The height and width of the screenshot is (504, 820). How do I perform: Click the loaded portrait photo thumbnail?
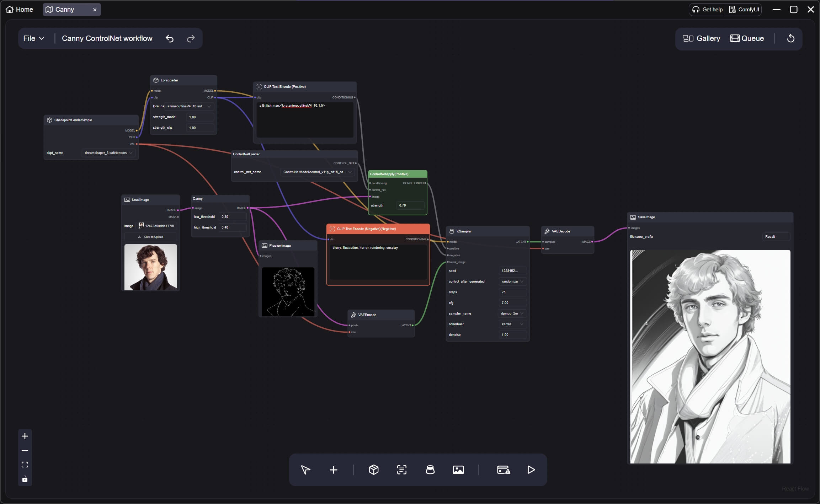click(151, 267)
